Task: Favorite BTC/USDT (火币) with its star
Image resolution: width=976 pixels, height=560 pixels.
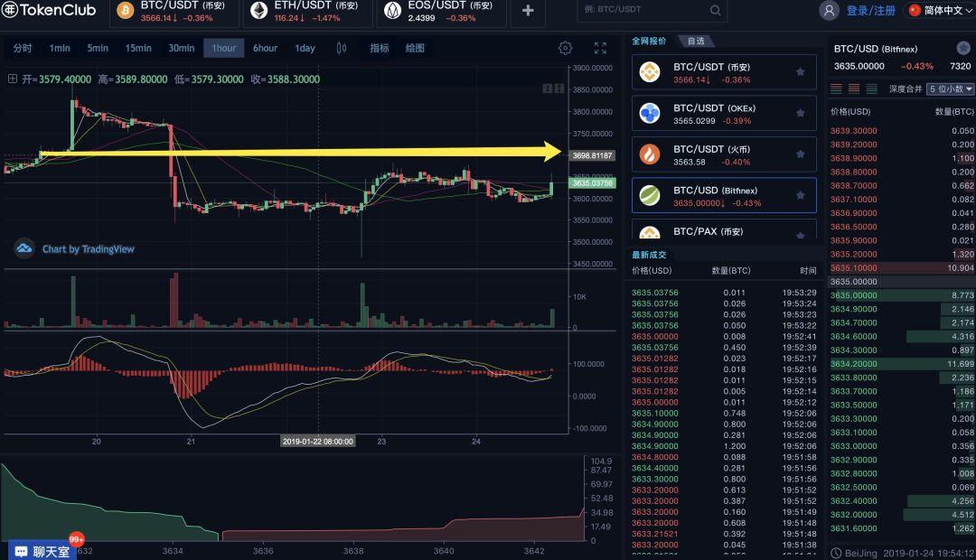Action: [x=801, y=154]
